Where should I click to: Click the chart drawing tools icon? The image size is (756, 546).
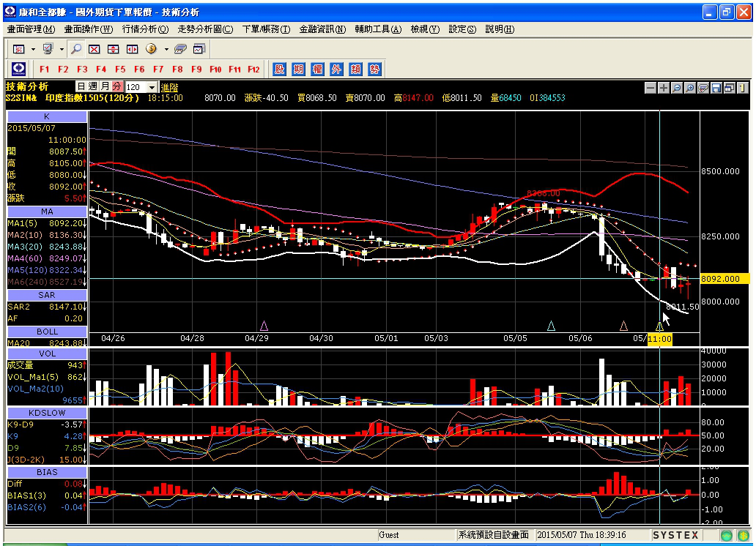pos(703,88)
